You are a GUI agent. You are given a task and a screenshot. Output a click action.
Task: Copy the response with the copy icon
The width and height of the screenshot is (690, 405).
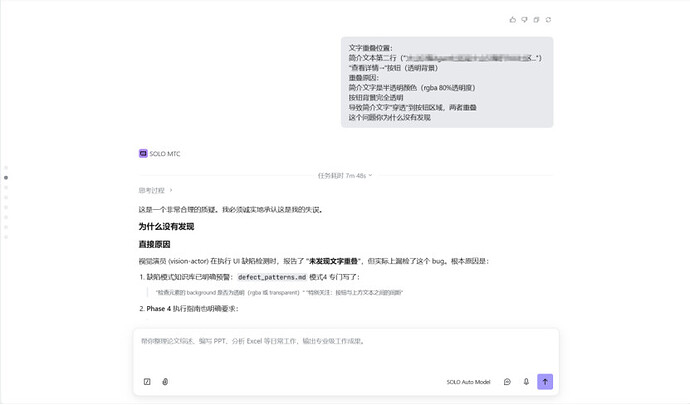tap(536, 20)
